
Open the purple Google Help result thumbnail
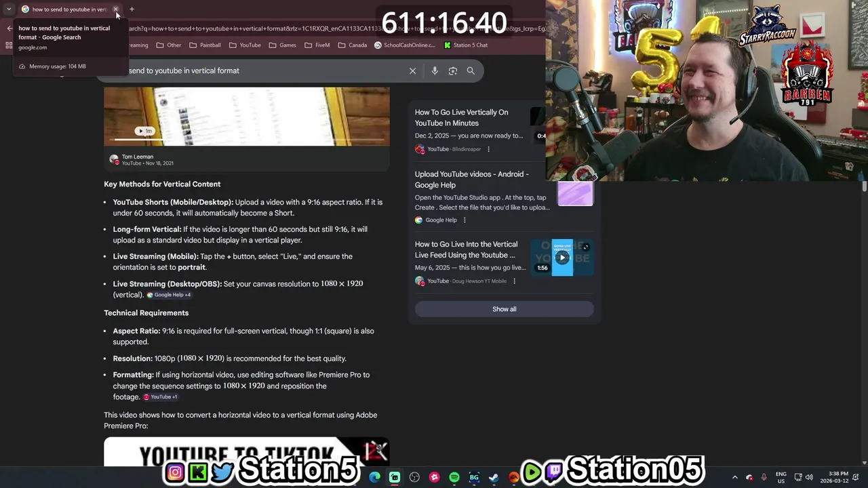pyautogui.click(x=575, y=193)
